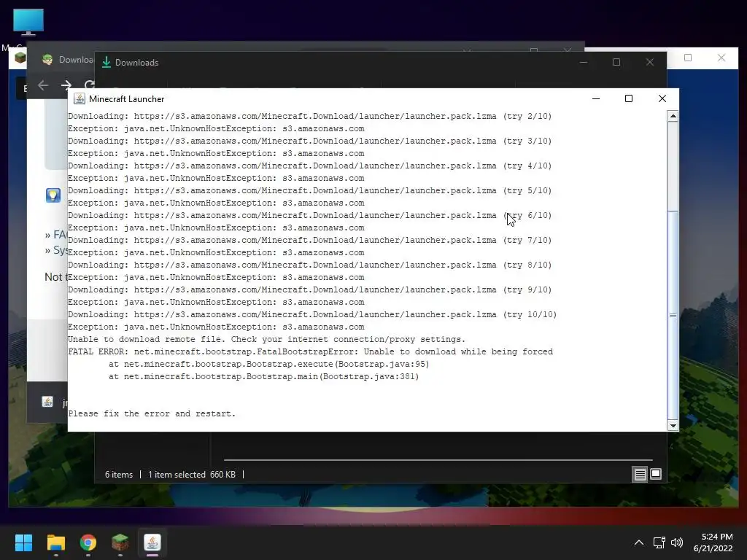Image resolution: width=747 pixels, height=560 pixels.
Task: Close the Minecraft Launcher window
Action: [x=662, y=98]
